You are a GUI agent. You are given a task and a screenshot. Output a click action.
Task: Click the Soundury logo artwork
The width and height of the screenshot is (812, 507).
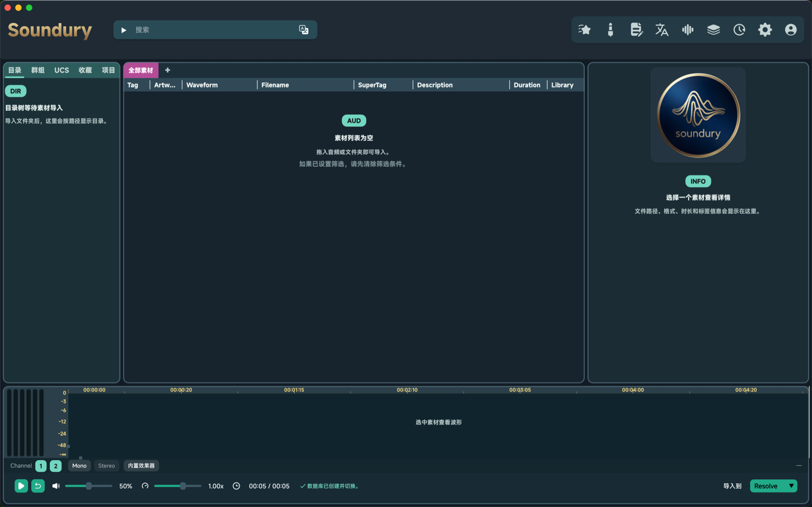698,115
